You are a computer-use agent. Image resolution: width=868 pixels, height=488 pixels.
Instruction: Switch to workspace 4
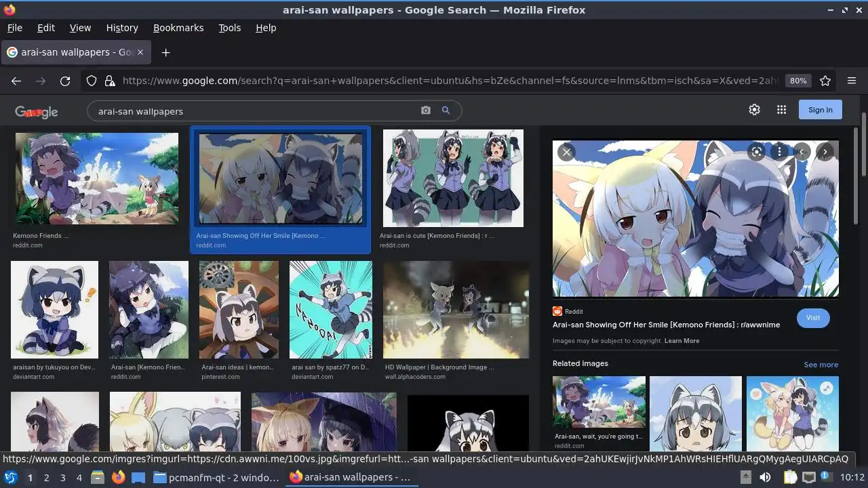point(79,477)
